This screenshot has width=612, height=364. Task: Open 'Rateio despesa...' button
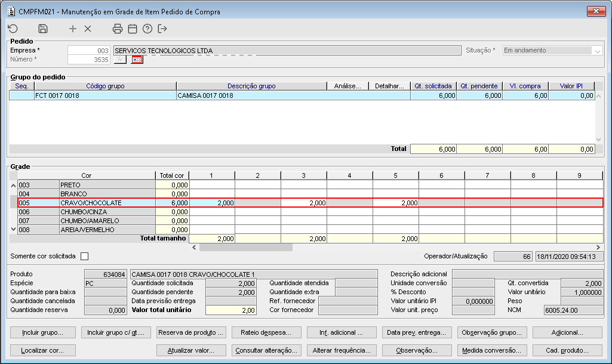point(266,332)
